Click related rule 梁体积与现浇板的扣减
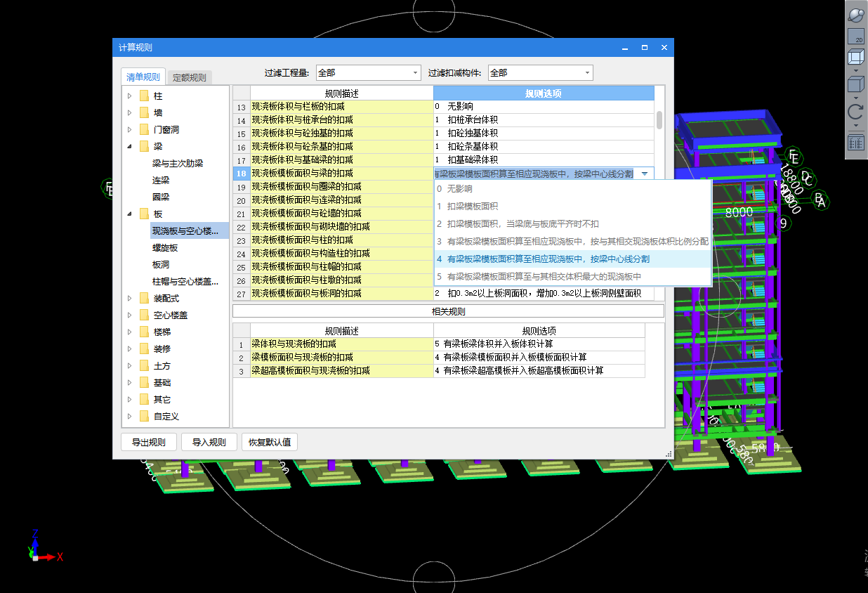The height and width of the screenshot is (593, 868). [x=342, y=344]
